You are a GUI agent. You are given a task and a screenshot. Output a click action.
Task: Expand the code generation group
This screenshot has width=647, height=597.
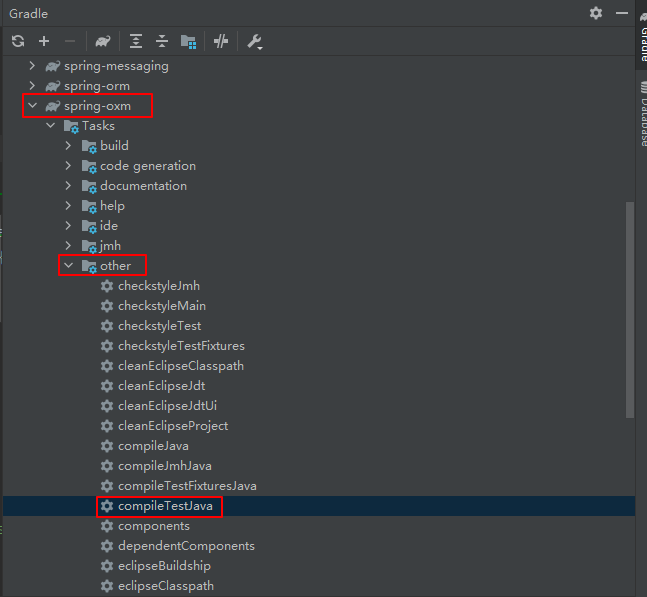coord(68,166)
